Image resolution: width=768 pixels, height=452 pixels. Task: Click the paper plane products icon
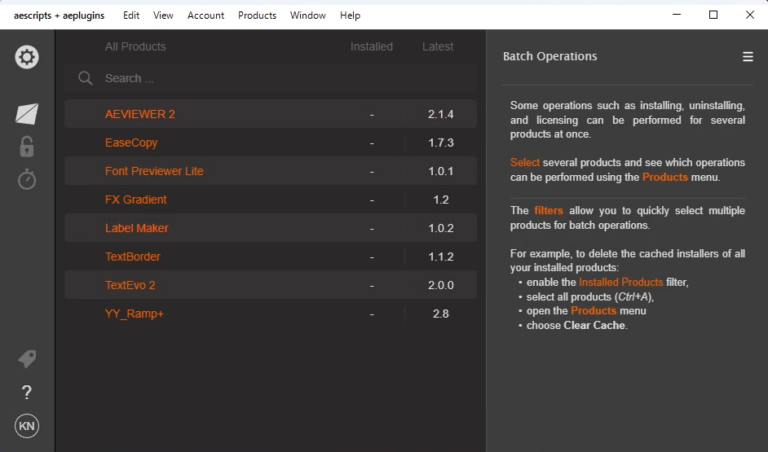[27, 114]
